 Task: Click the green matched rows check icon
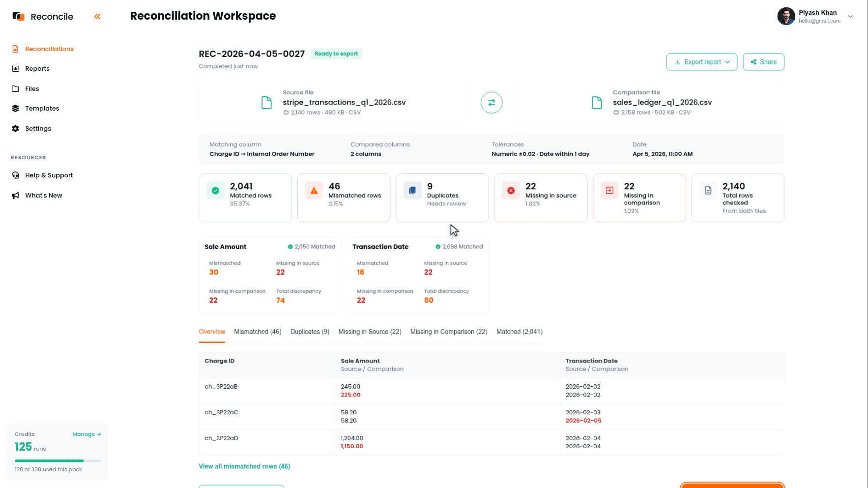coord(215,190)
